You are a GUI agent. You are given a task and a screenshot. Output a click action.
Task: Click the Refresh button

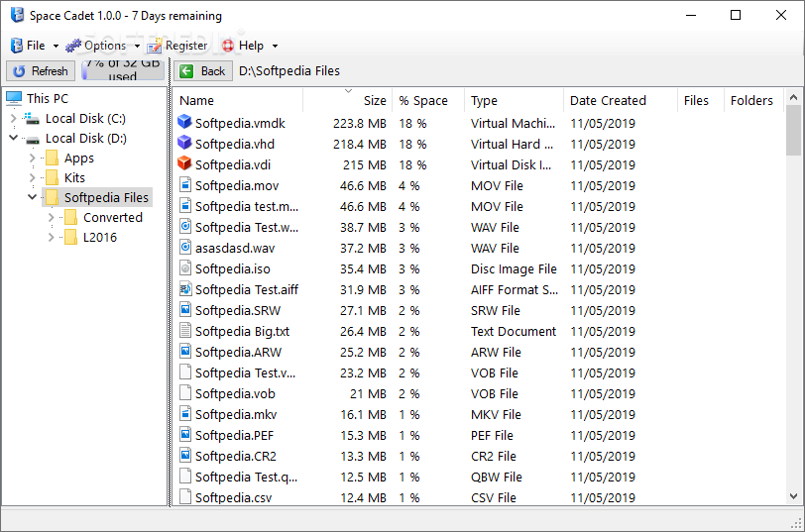(x=41, y=70)
